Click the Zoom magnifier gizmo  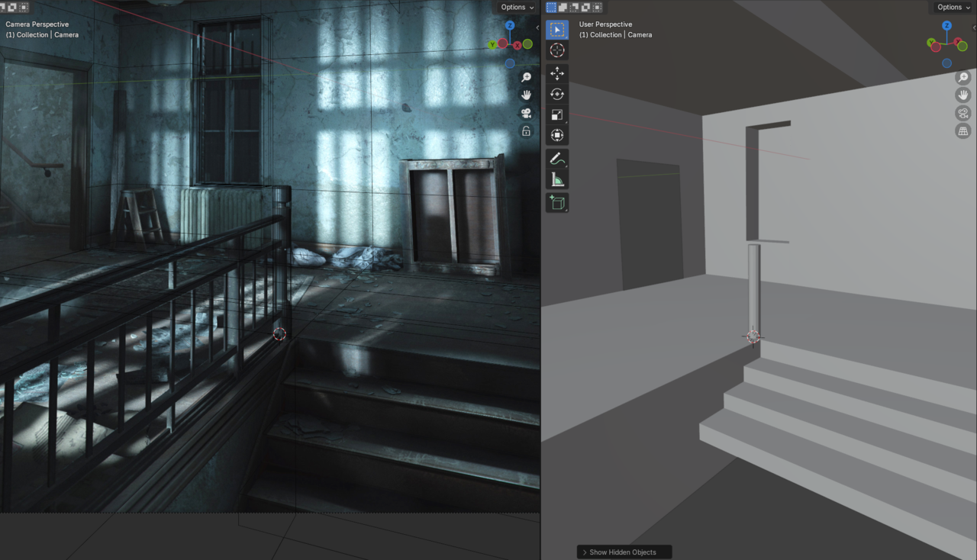(963, 76)
